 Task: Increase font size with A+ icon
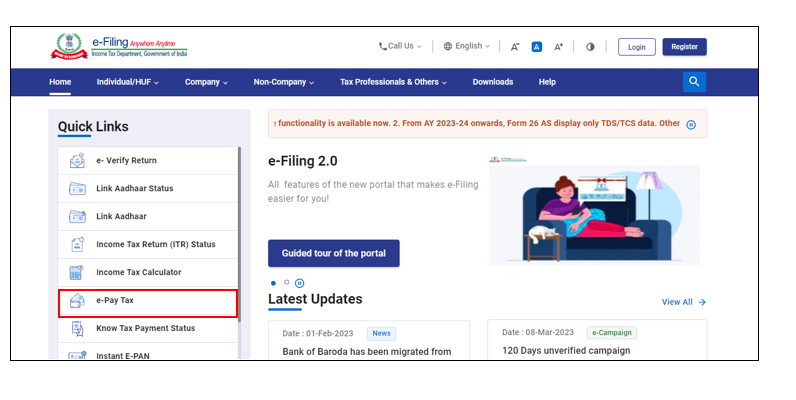pyautogui.click(x=558, y=47)
